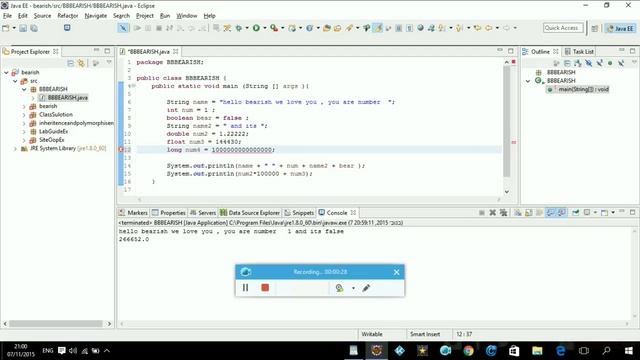Click Terminate square icon in Console toolbar
The height and width of the screenshot is (360, 640).
tap(482, 213)
